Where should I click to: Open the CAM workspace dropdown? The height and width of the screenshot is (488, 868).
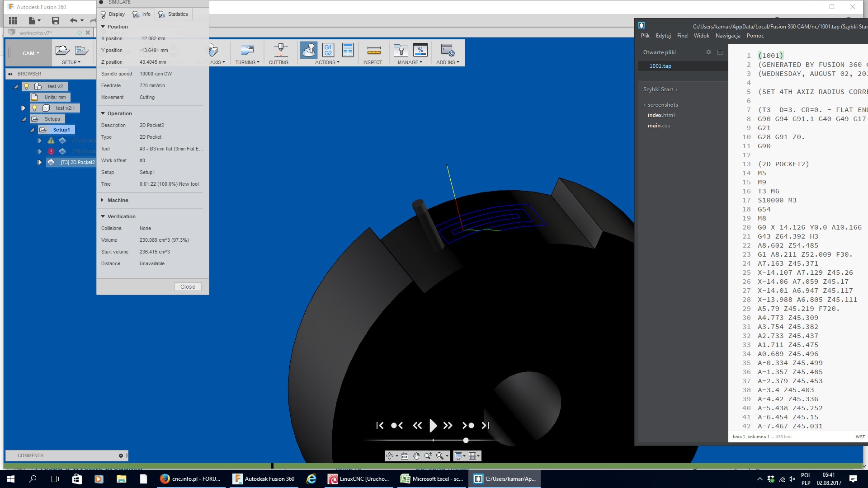pos(31,53)
